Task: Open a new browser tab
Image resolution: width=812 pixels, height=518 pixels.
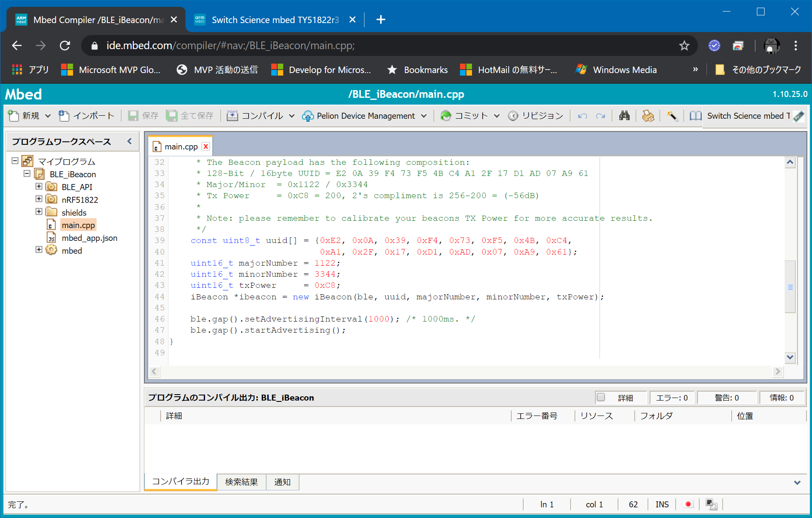Action: [381, 20]
